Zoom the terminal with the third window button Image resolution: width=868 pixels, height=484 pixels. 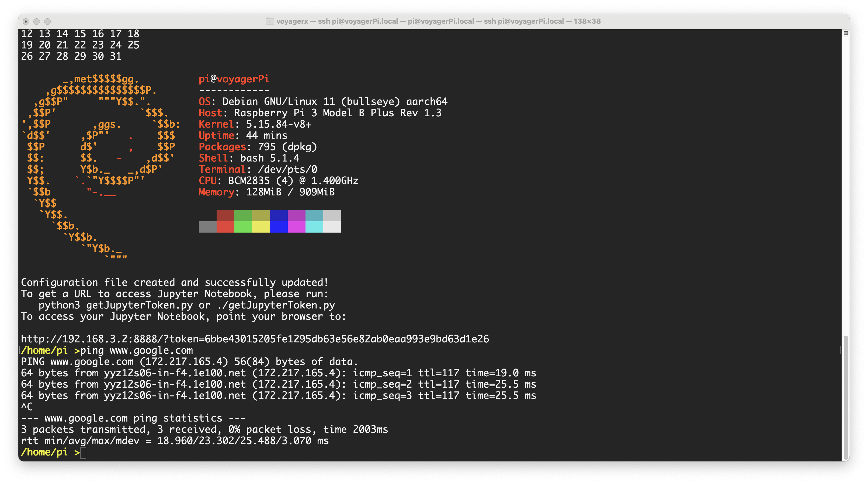[47, 22]
